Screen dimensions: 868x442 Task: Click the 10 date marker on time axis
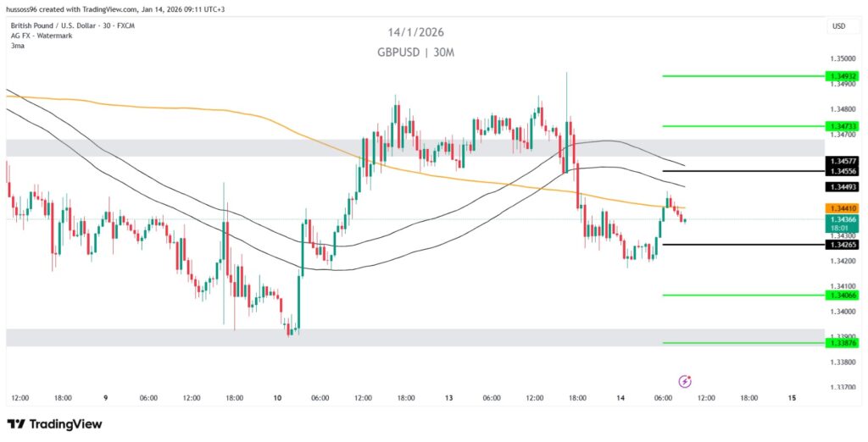[x=277, y=398]
